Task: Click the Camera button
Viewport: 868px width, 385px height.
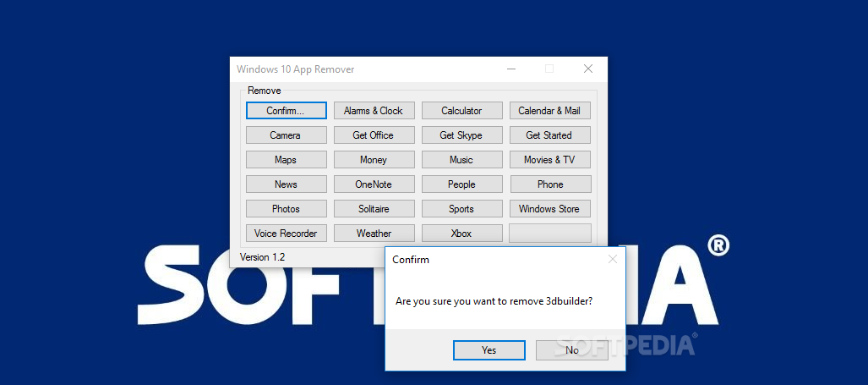Action: (x=287, y=135)
